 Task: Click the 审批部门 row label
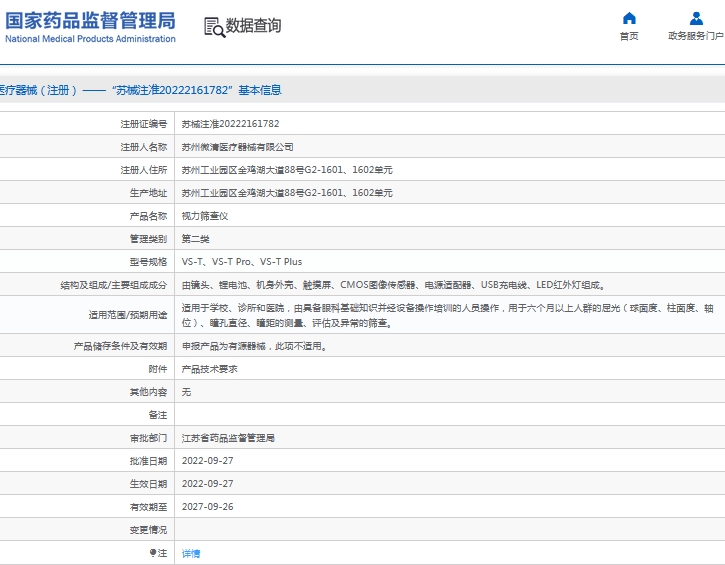pos(148,438)
